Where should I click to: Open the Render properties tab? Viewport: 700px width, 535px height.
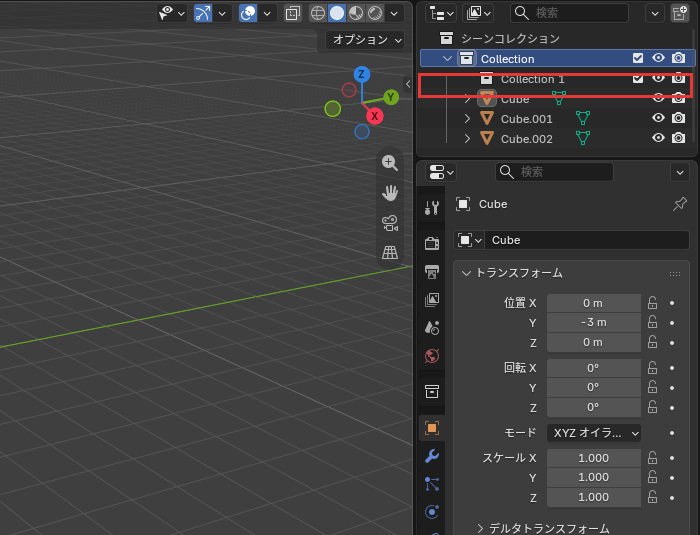point(432,243)
